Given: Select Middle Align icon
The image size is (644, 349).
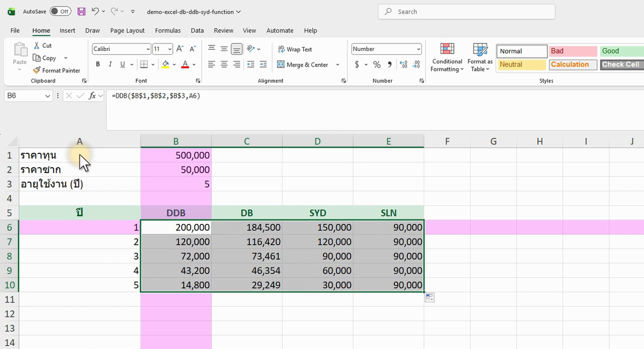Looking at the screenshot, I should click(224, 49).
